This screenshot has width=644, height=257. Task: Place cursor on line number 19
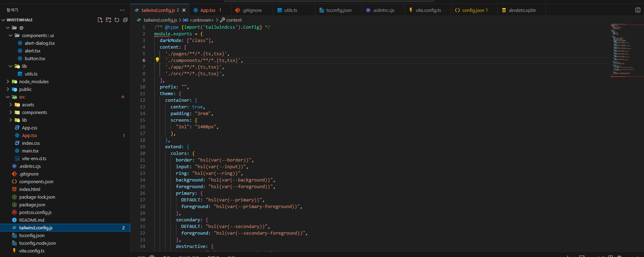(x=142, y=147)
